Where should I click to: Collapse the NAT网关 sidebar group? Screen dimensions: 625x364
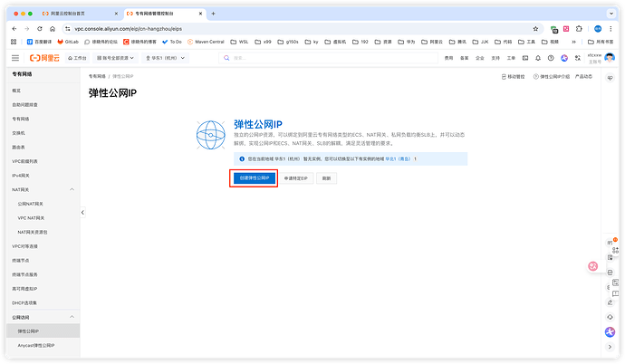72,189
